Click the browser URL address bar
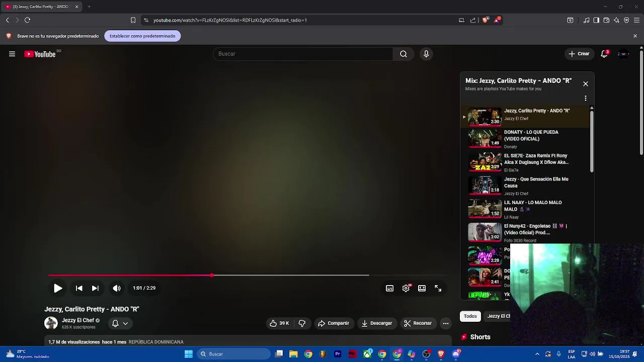 tap(302, 20)
